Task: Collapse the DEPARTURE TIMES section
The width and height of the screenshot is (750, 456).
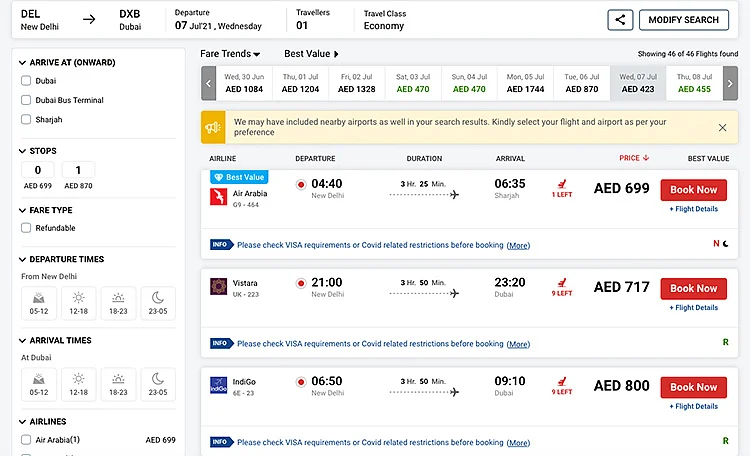Action: [x=22, y=259]
